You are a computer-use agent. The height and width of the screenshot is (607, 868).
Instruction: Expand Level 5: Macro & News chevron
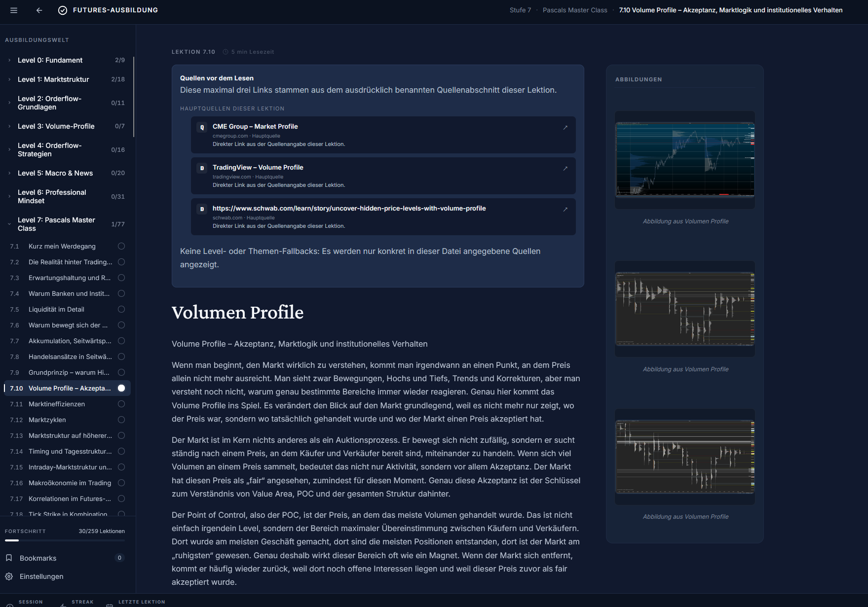pyautogui.click(x=9, y=173)
